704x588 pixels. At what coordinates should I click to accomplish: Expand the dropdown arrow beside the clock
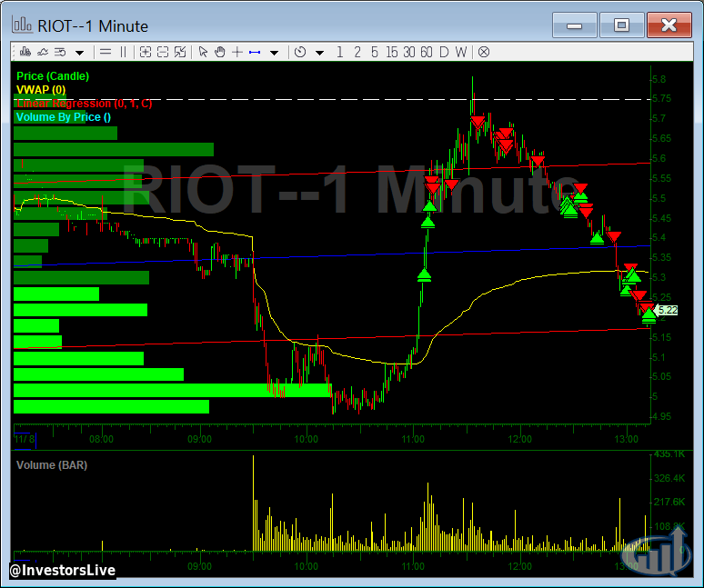tap(319, 53)
